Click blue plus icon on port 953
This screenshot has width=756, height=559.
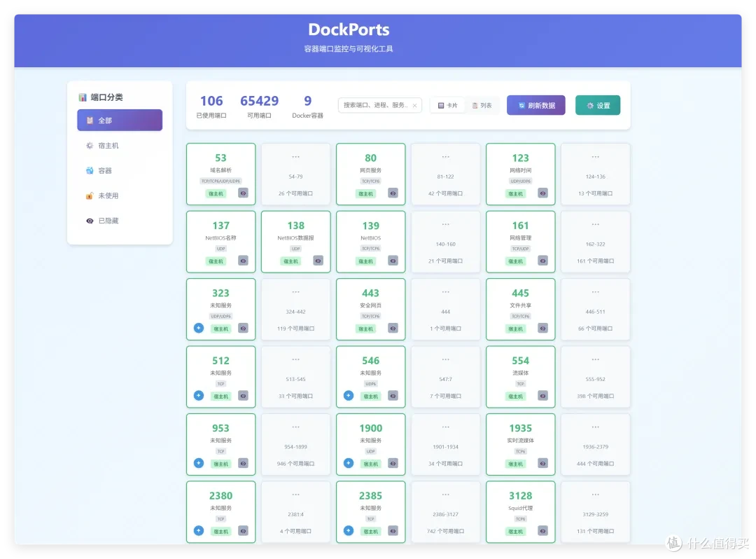(x=199, y=463)
